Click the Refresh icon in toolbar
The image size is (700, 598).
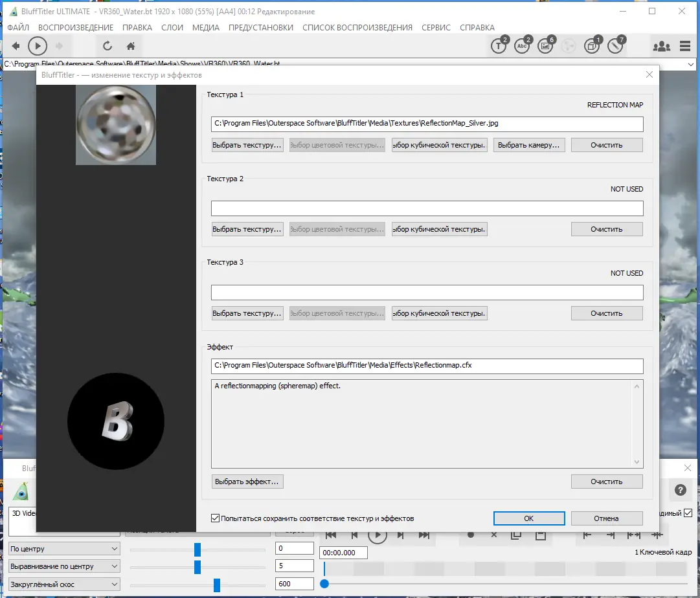107,46
